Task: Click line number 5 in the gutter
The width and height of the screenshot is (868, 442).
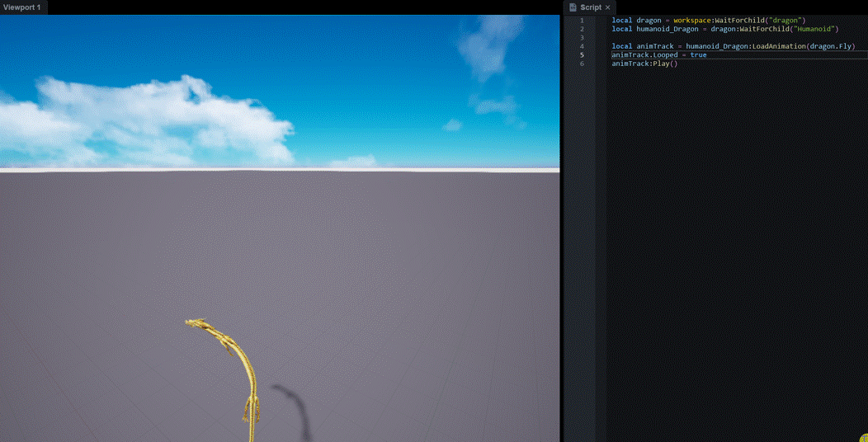Action: click(x=581, y=54)
